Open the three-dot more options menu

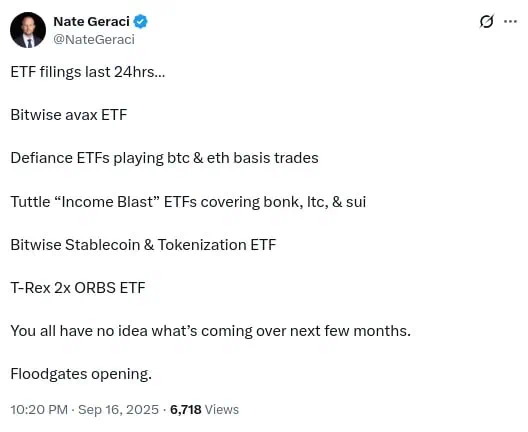click(x=510, y=22)
